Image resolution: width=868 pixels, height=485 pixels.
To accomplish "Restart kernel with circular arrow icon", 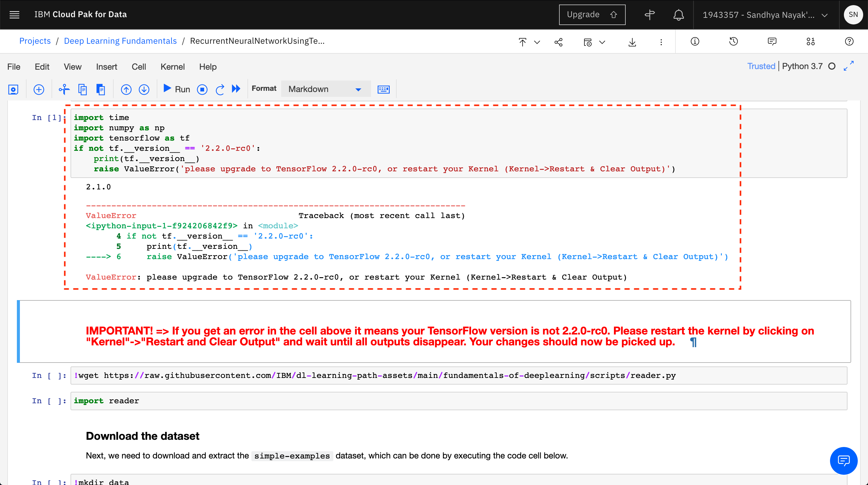I will pyautogui.click(x=220, y=89).
